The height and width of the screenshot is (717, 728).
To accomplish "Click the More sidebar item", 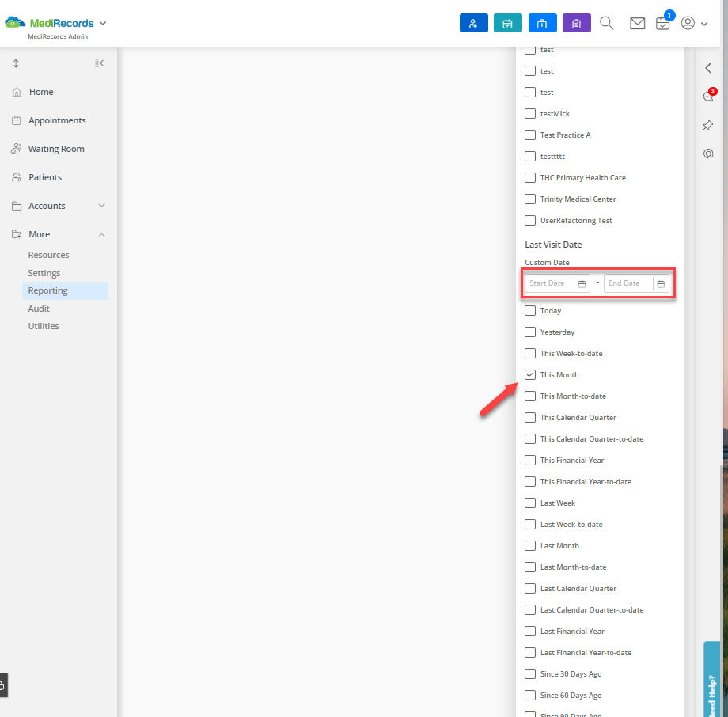I will coord(39,234).
